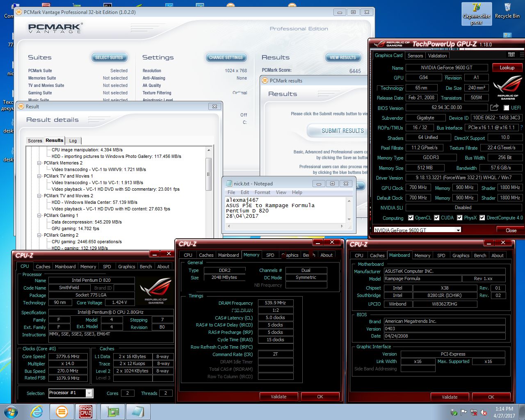Click the Bus Interface question mark icon

pyautogui.click(x=521, y=128)
